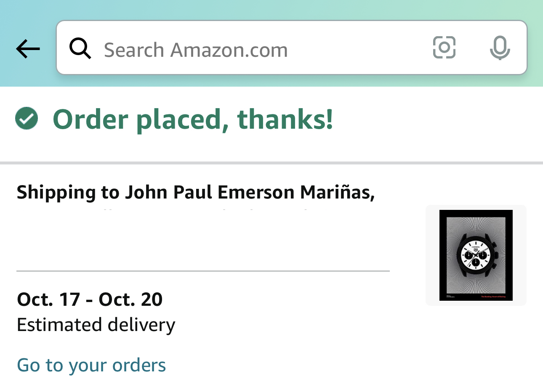
Task: Click the gray separator under order confirmation
Action: point(271,163)
